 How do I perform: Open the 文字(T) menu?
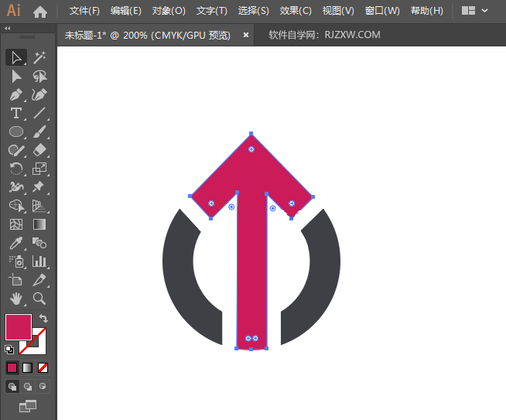coord(212,11)
